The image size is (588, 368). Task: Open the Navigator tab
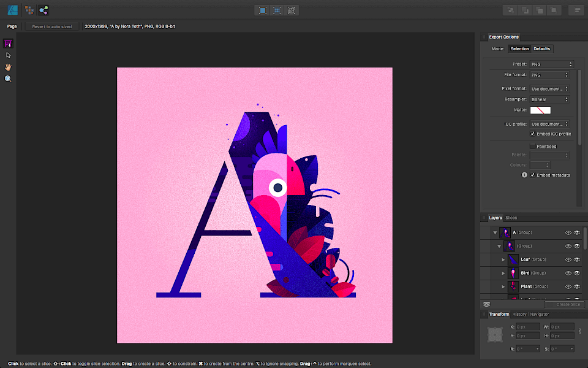tap(539, 314)
